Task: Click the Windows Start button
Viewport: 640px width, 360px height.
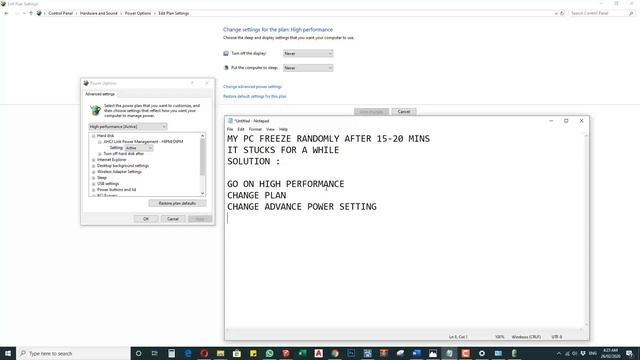Action: [x=8, y=353]
